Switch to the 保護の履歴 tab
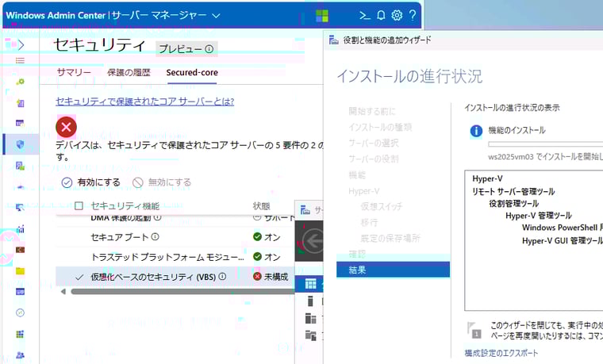The width and height of the screenshot is (603, 364). [129, 72]
